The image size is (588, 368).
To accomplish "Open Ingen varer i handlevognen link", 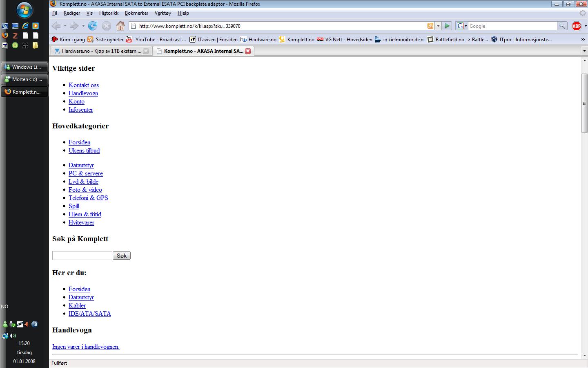I will coord(86,347).
